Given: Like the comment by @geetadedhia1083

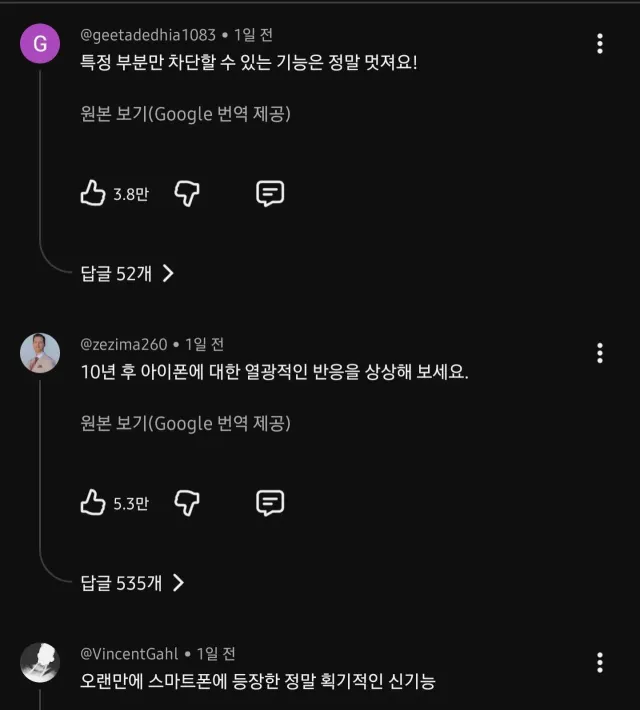Looking at the screenshot, I should point(93,193).
